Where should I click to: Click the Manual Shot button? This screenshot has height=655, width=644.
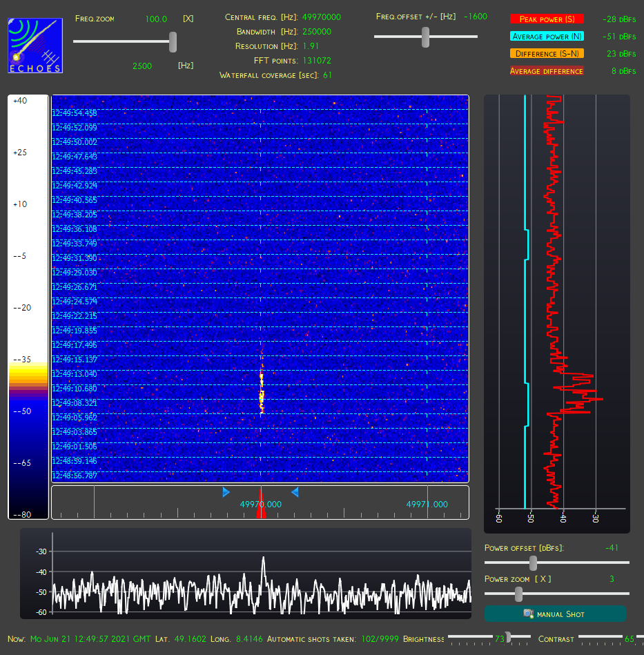pos(555,614)
